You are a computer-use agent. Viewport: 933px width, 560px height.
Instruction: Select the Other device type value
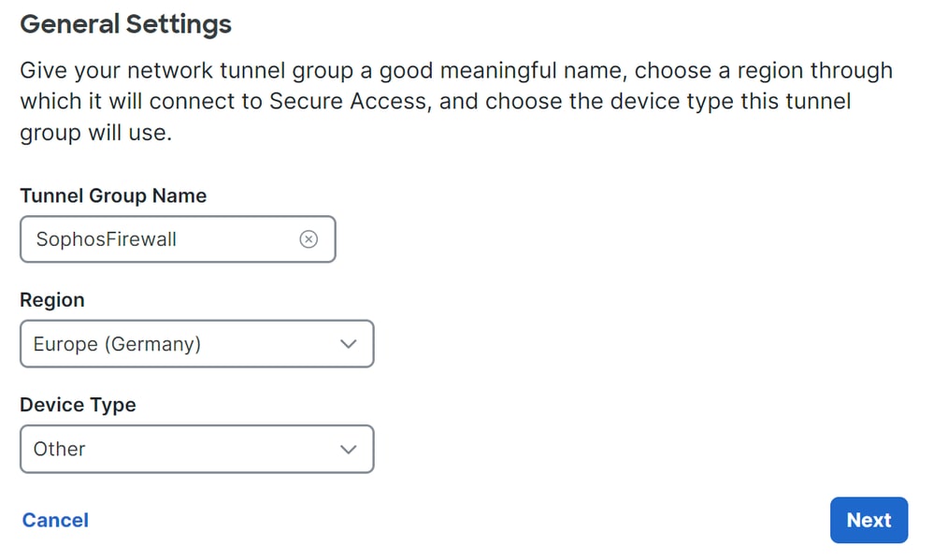tap(60, 450)
